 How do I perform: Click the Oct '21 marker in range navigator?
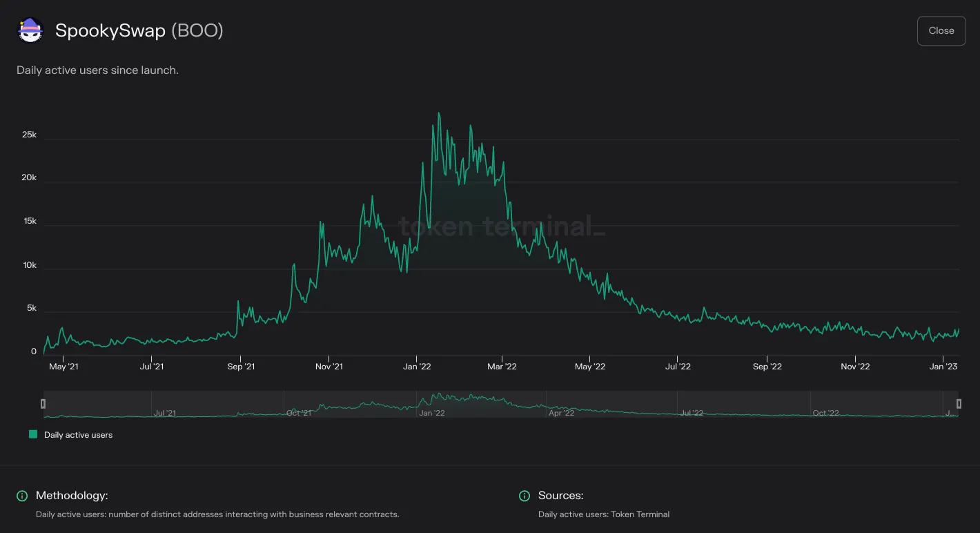pos(298,413)
